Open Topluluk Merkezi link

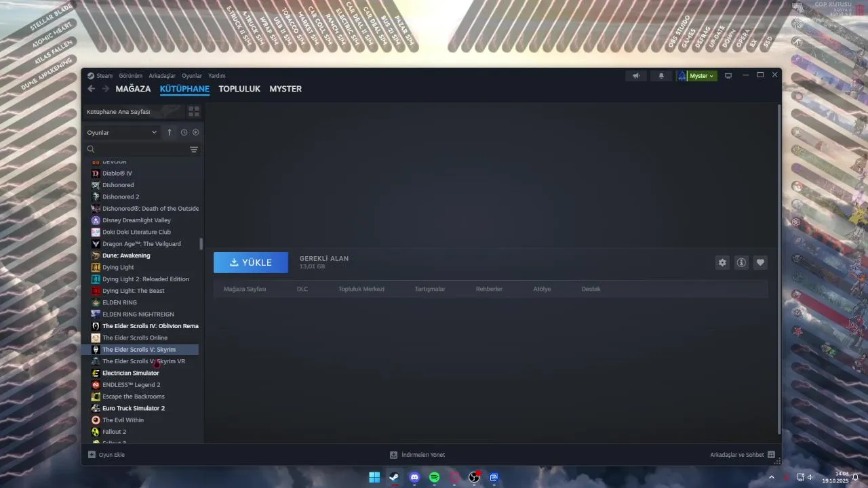coord(361,289)
